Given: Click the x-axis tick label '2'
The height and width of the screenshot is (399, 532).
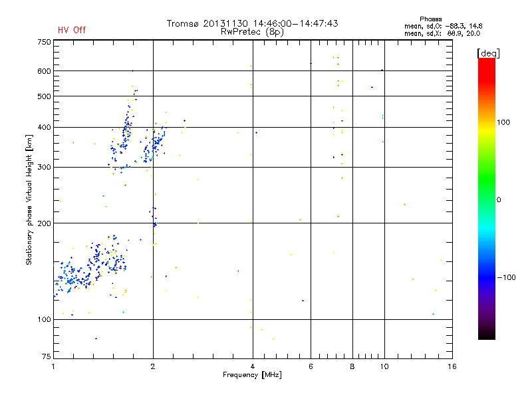Looking at the screenshot, I should 153,366.
